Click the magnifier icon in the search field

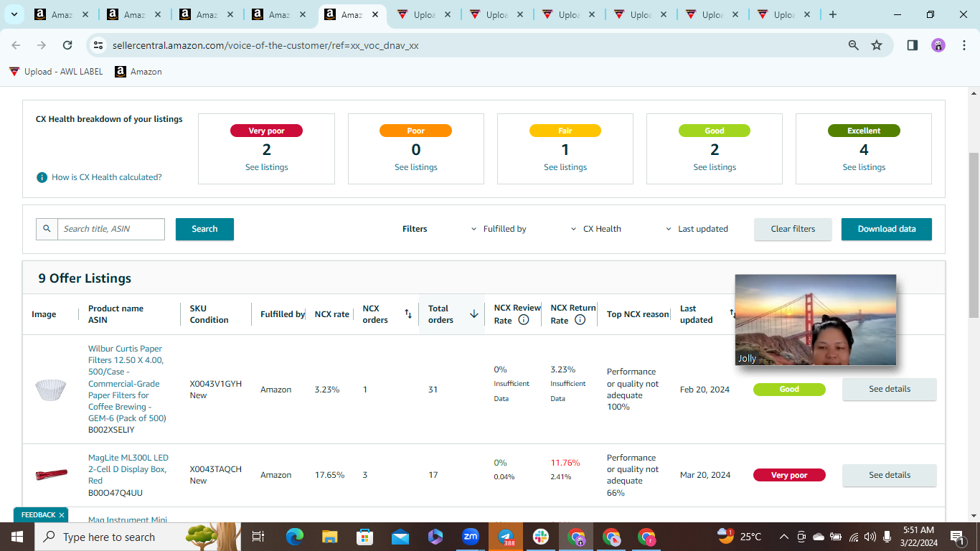47,229
